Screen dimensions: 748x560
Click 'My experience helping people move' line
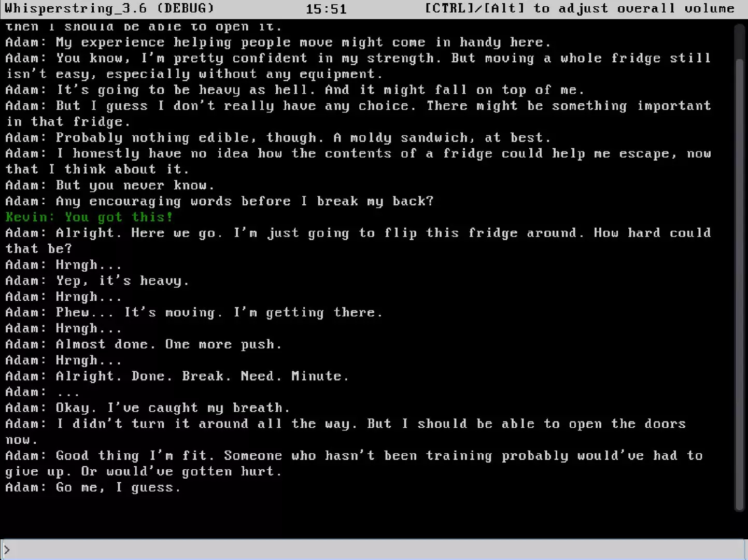(278, 42)
